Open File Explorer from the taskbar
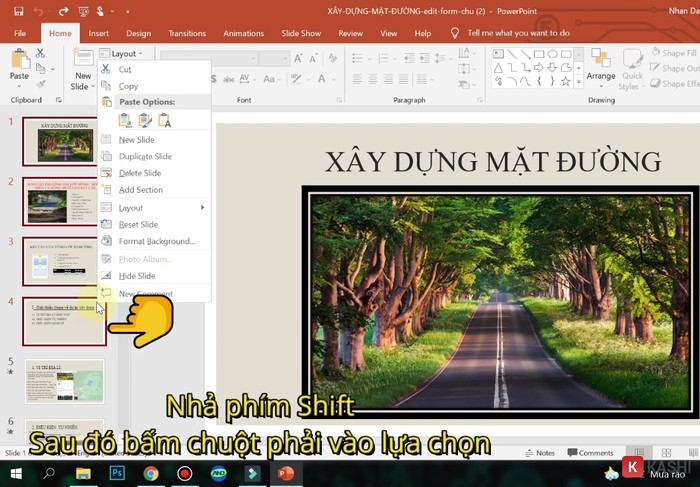This screenshot has width=700, height=487. [83, 473]
